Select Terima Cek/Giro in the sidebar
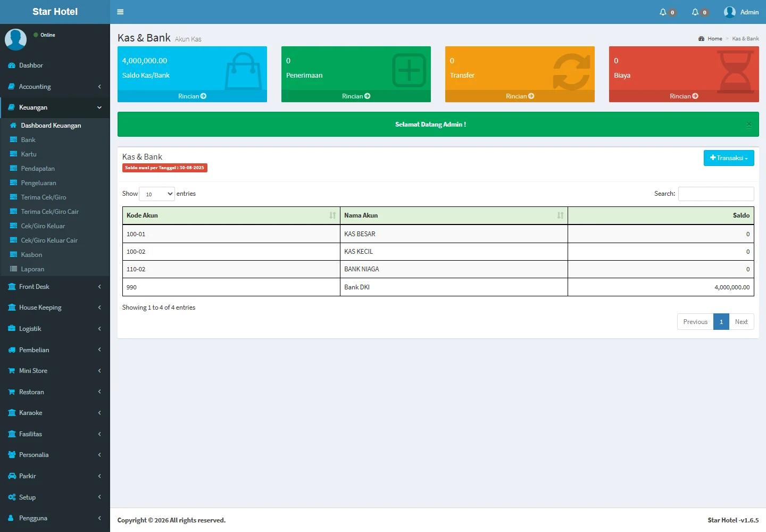 [x=44, y=197]
